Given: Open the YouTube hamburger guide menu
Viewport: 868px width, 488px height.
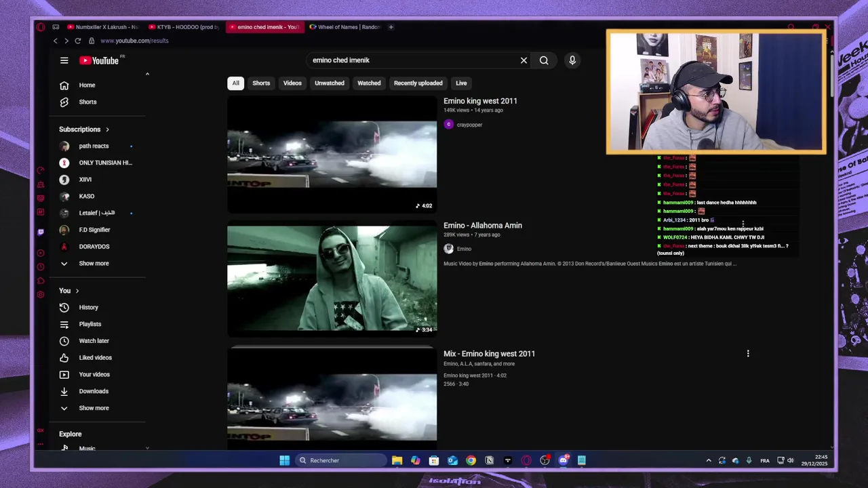Looking at the screenshot, I should (x=64, y=60).
